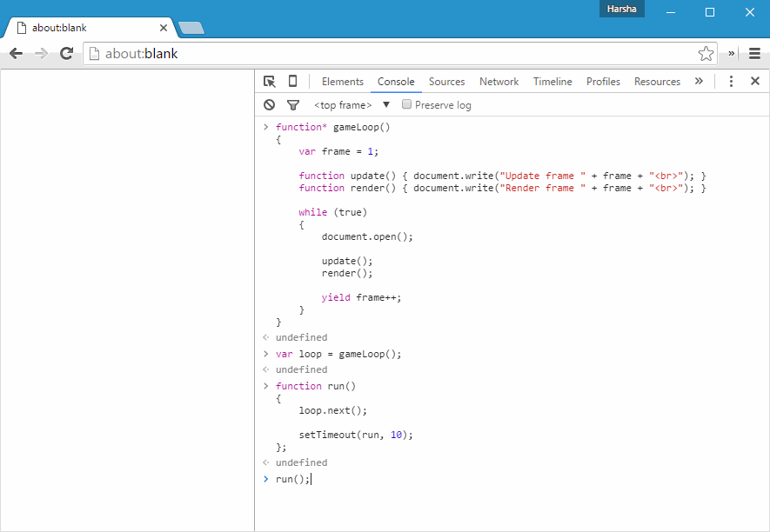Close the DevTools panel
770x532 pixels.
click(x=755, y=81)
